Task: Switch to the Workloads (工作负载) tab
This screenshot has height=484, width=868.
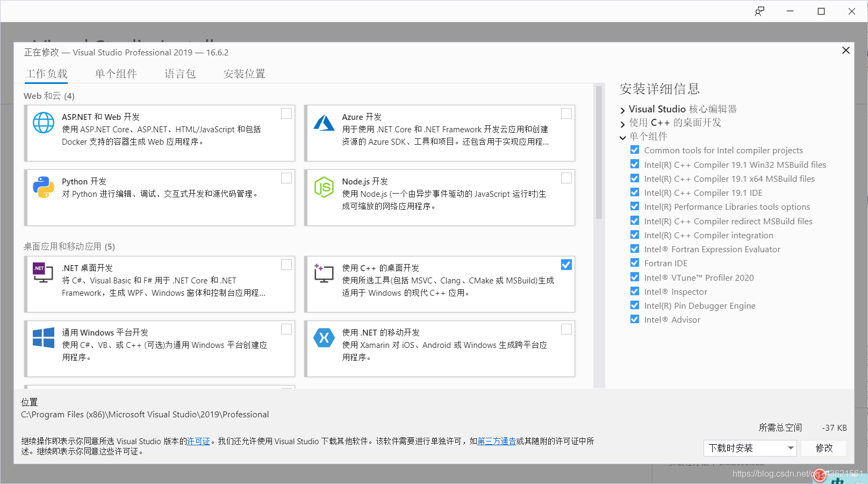Action: (x=46, y=74)
